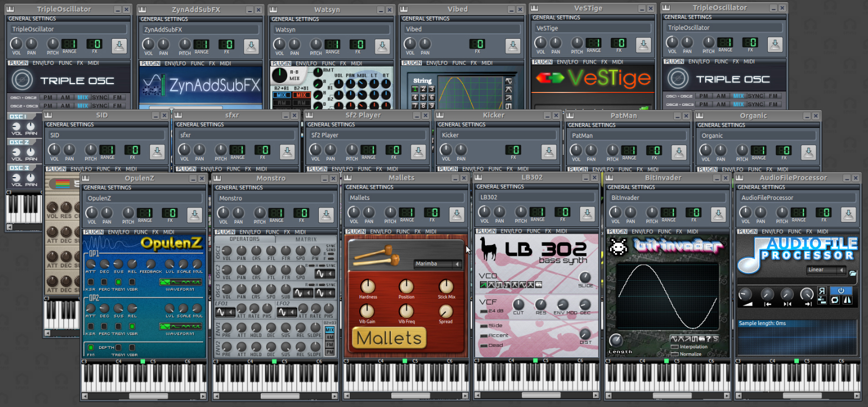Save preset icon in ZynAddSubFX window
The image size is (868, 407).
[251, 46]
